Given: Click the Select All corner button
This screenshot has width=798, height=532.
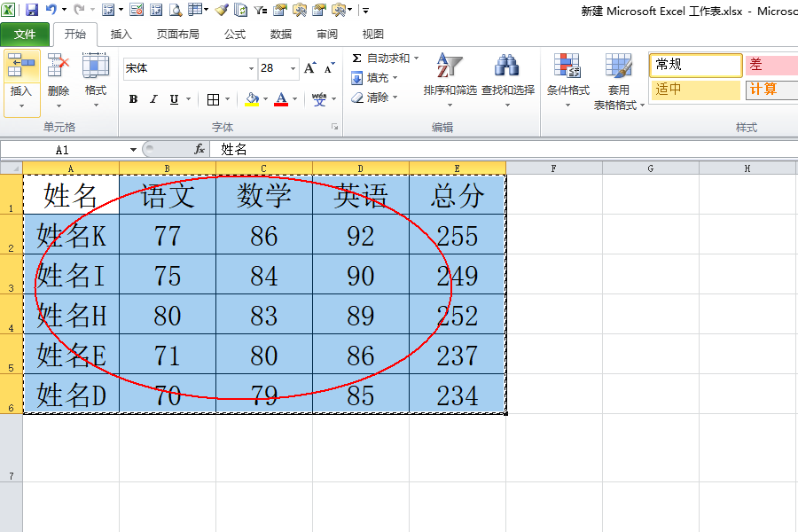Looking at the screenshot, I should click(x=12, y=168).
